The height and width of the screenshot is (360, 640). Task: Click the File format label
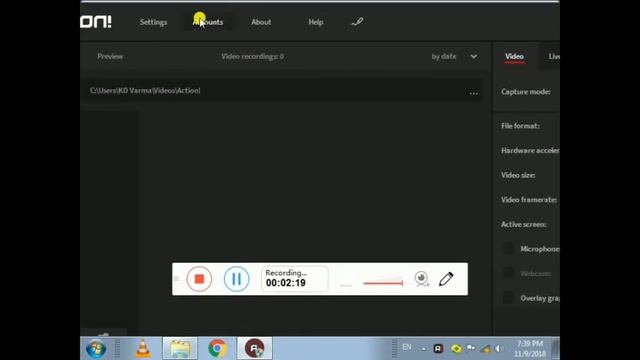click(x=520, y=126)
